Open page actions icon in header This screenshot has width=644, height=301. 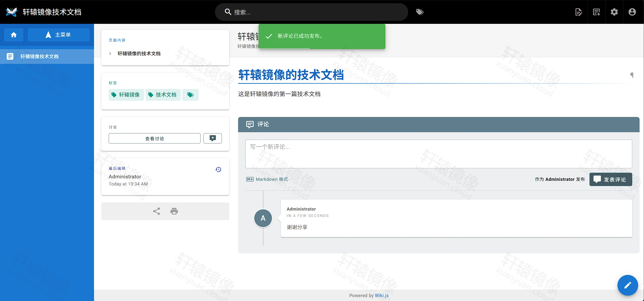tap(578, 12)
